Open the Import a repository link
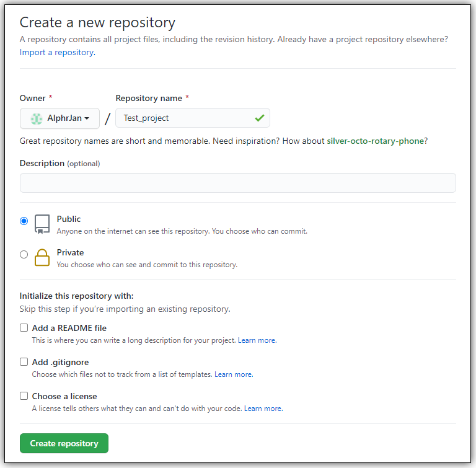 [x=56, y=52]
